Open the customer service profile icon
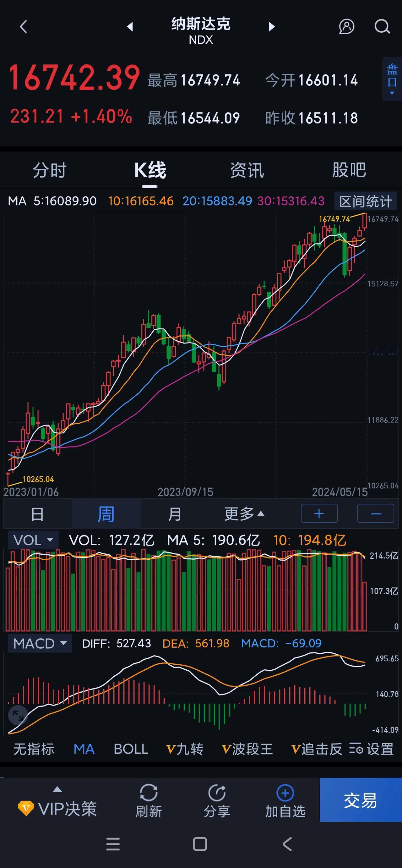 346,26
